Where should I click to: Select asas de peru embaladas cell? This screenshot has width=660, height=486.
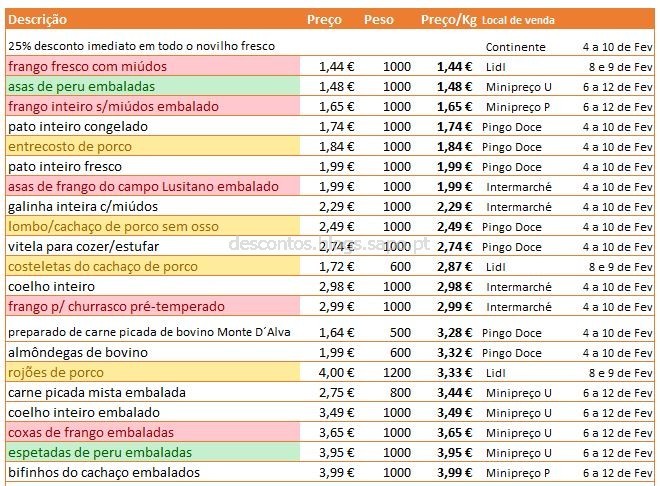tap(153, 86)
